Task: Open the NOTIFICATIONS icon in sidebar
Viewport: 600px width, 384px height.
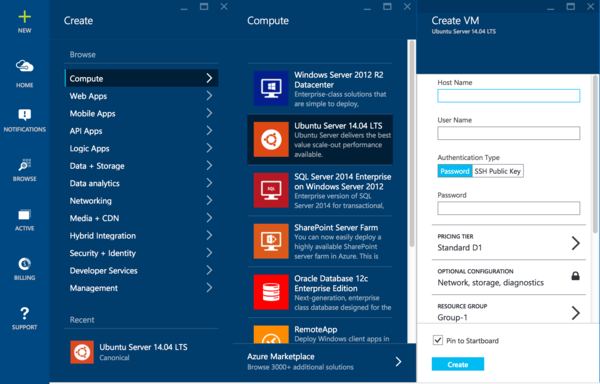Action: tap(24, 114)
